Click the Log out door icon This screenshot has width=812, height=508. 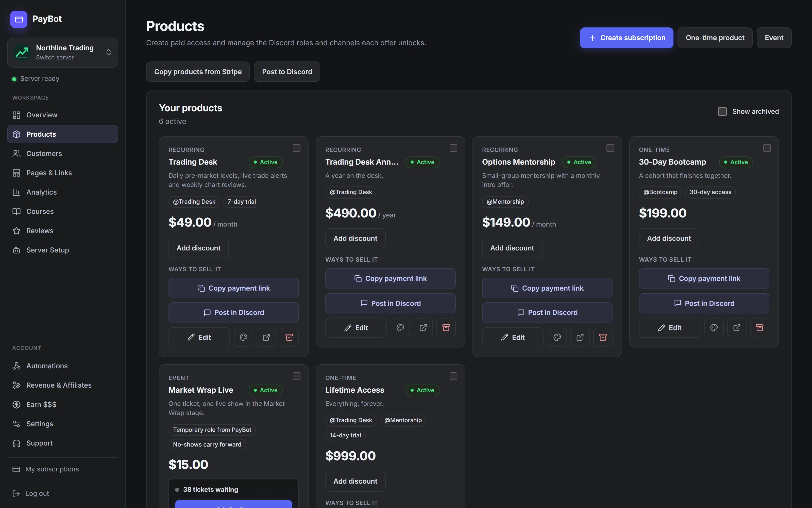[x=16, y=494]
